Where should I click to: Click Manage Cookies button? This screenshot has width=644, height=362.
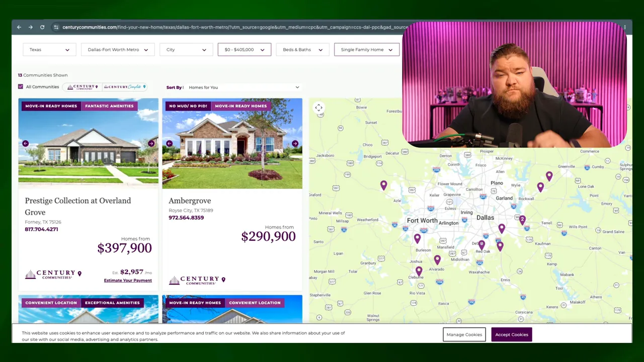pos(464,334)
